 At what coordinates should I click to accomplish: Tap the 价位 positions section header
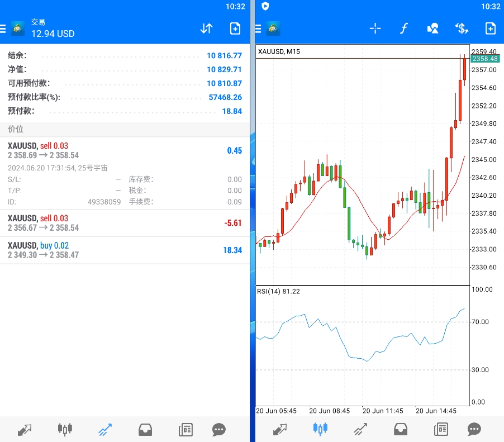[x=125, y=129]
